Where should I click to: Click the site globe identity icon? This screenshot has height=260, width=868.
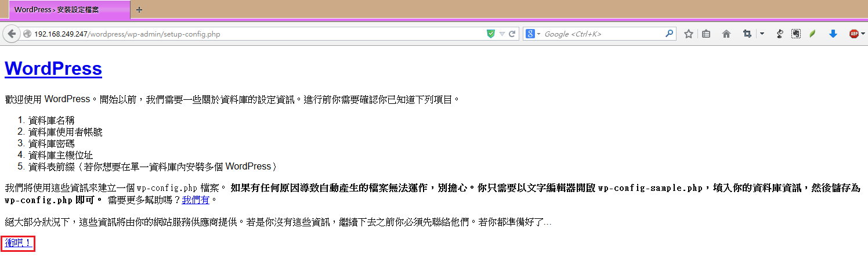pyautogui.click(x=27, y=34)
